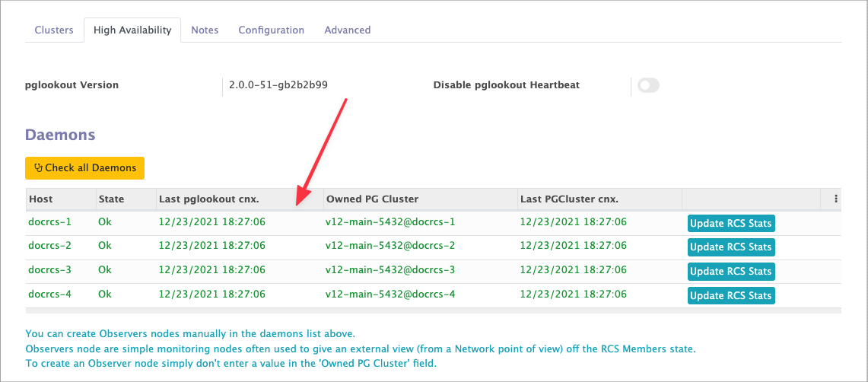Open the Configuration tab
The height and width of the screenshot is (382, 868).
[271, 30]
